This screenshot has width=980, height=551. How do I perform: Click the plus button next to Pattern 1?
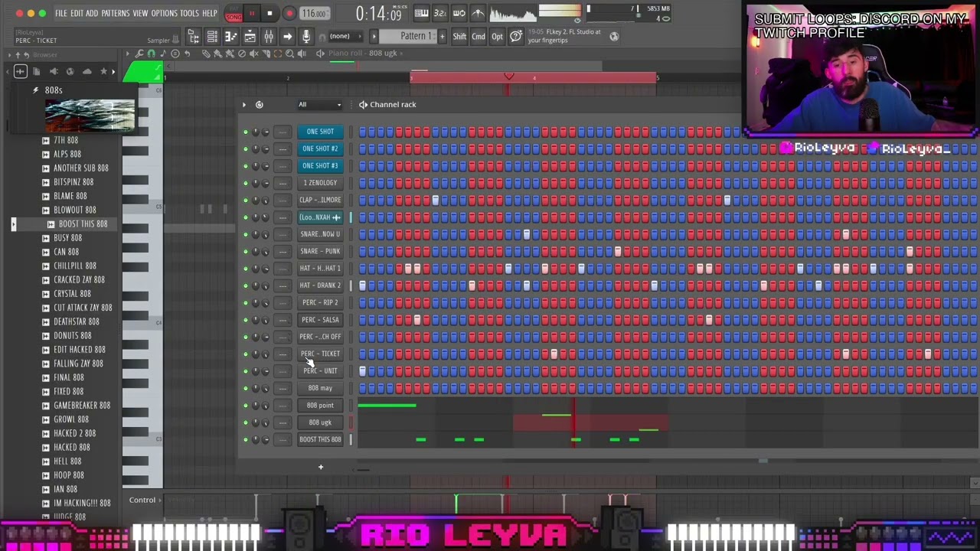443,36
